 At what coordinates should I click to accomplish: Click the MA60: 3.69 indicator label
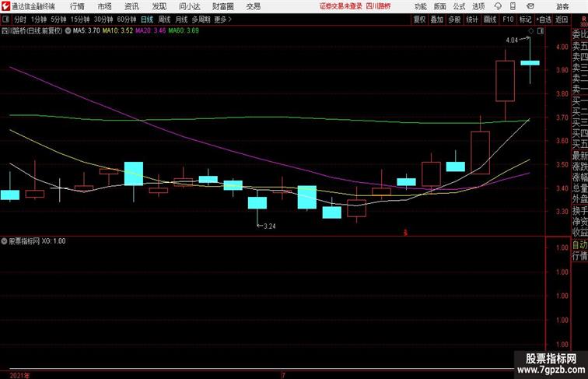pyautogui.click(x=184, y=31)
